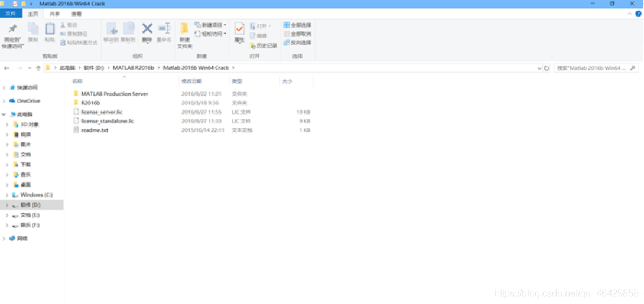Screen dimensions: 644x304
Task: Click Invert selection (反向选择)
Action: coord(297,43)
